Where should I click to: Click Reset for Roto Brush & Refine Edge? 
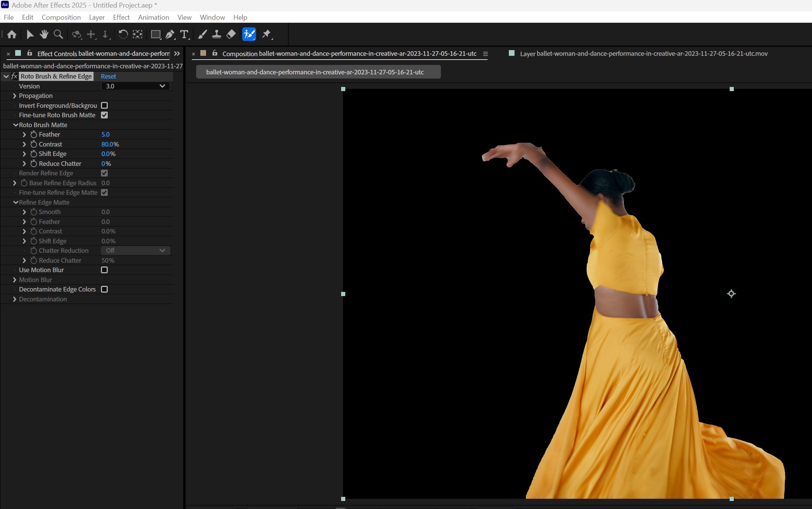click(x=109, y=76)
